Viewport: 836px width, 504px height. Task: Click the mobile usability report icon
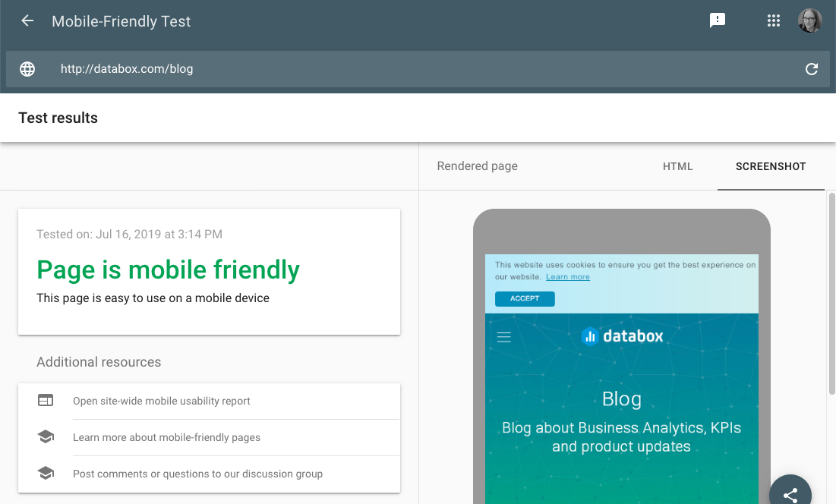(x=46, y=400)
